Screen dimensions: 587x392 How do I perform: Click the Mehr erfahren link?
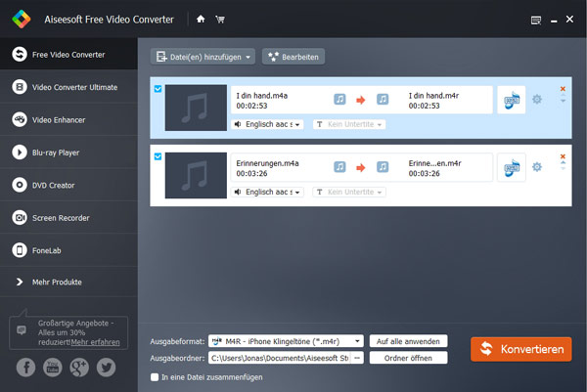click(x=96, y=343)
